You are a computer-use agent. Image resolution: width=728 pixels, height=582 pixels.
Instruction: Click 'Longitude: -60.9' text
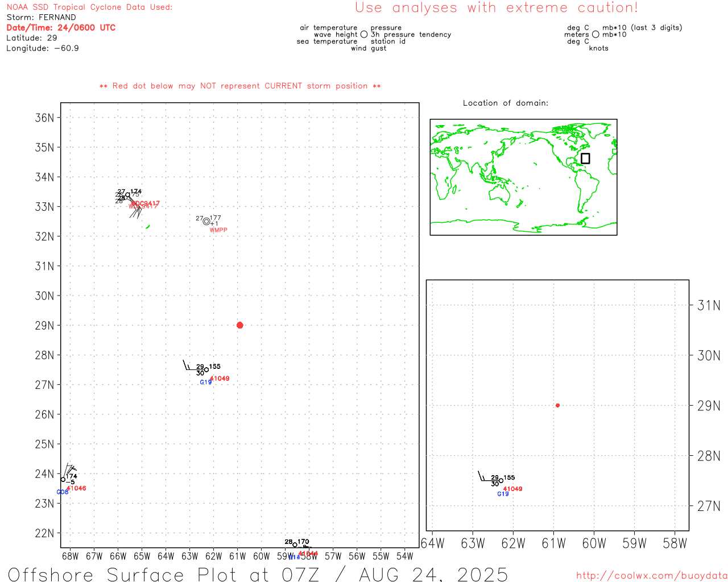(x=43, y=48)
